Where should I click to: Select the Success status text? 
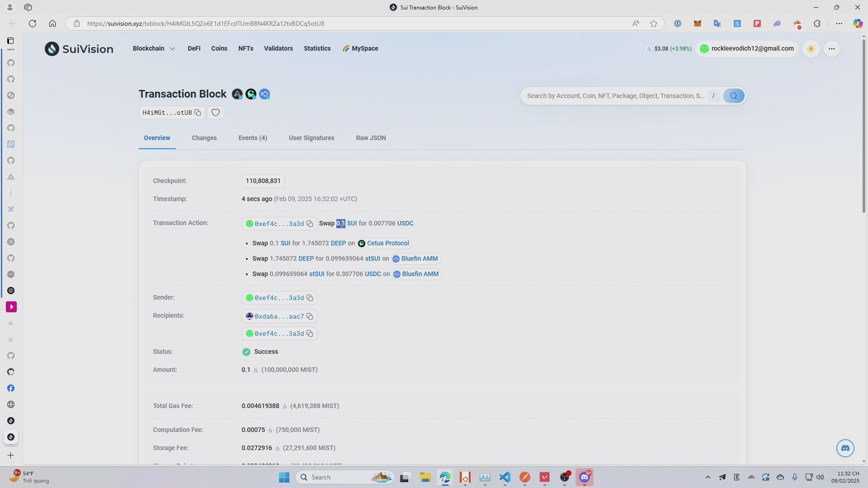click(x=266, y=352)
